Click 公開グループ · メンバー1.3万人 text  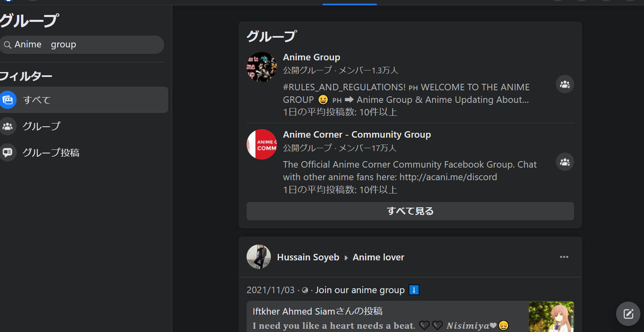click(x=341, y=70)
